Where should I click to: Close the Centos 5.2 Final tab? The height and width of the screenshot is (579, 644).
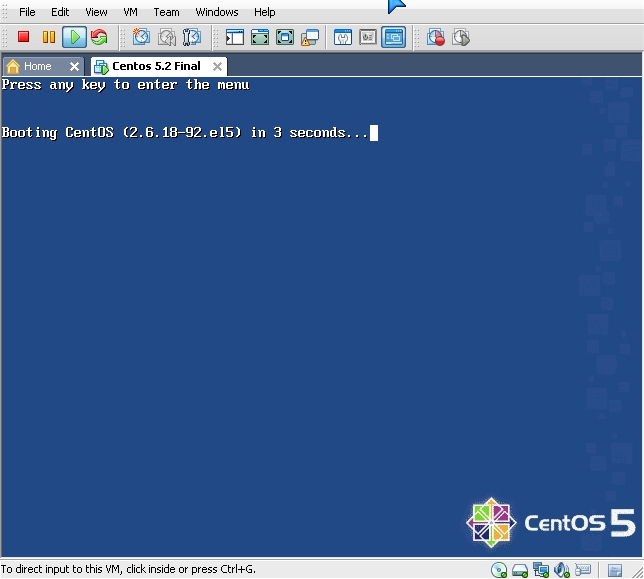pyautogui.click(x=217, y=66)
